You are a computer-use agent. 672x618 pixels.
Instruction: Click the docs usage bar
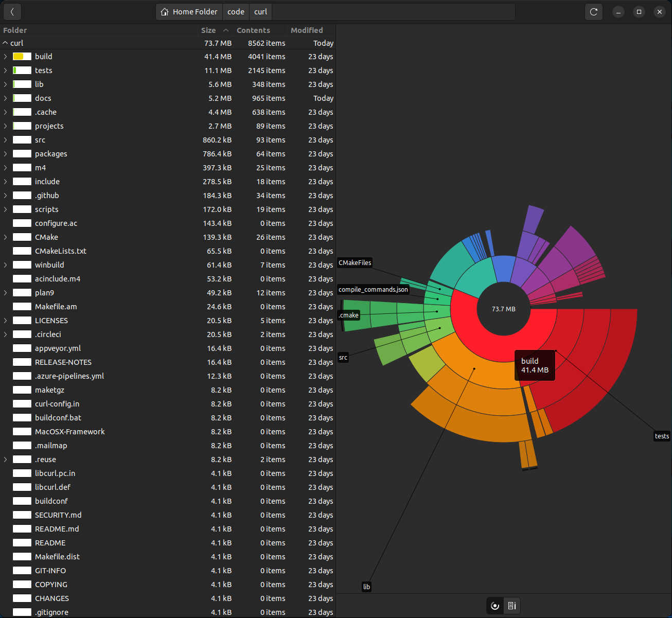[22, 98]
